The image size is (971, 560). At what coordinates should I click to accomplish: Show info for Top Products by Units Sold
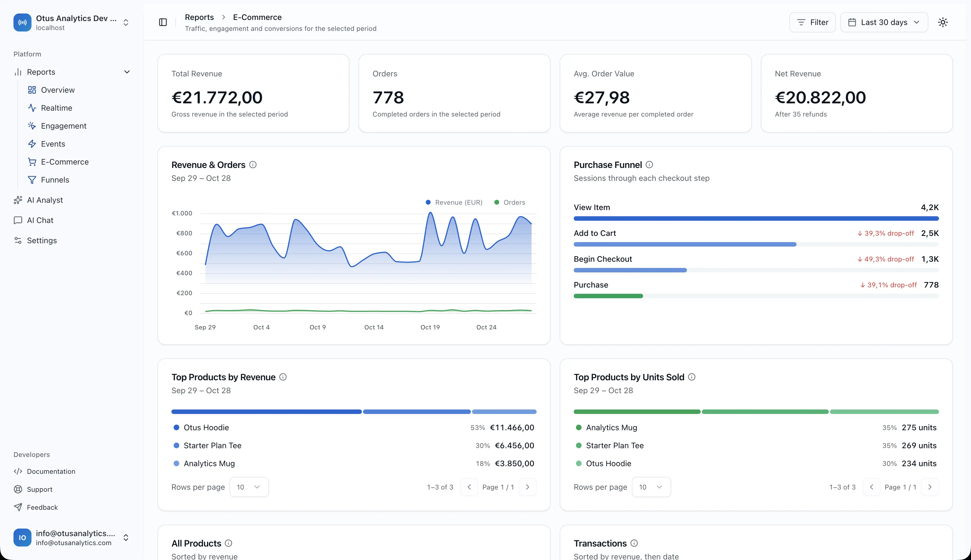691,377
